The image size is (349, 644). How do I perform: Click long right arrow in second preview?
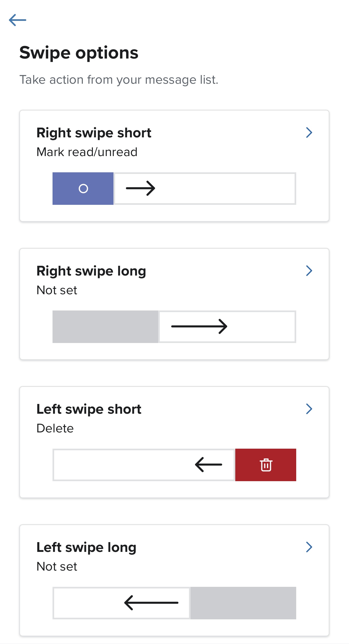(x=199, y=326)
